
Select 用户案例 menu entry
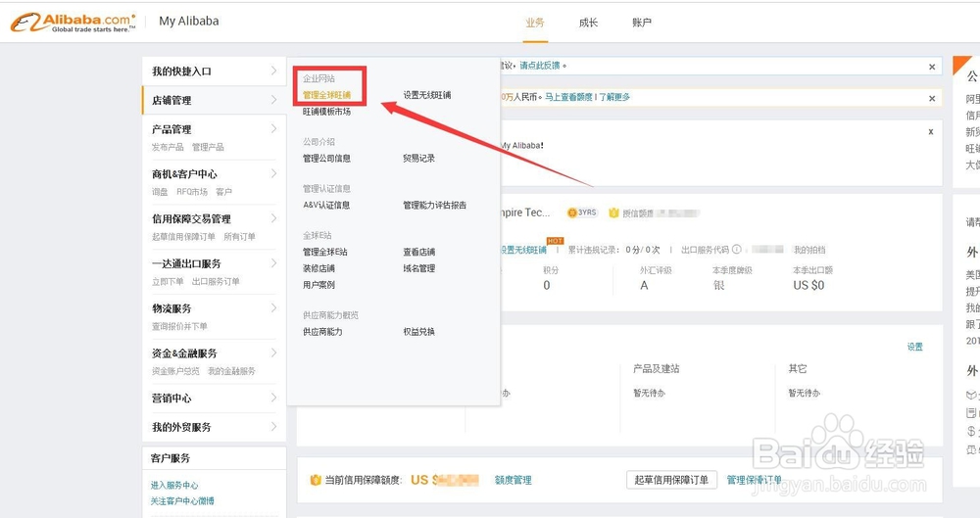tap(318, 284)
